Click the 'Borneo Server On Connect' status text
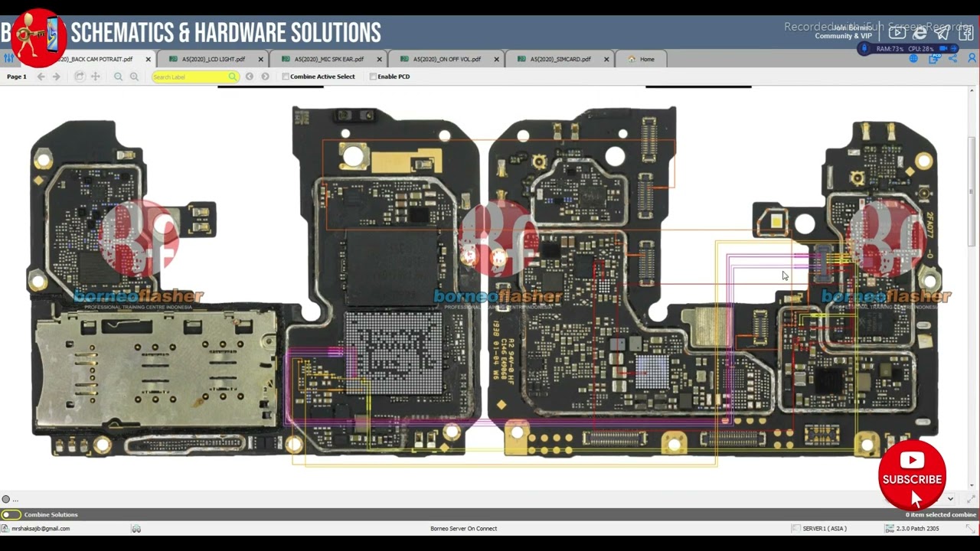The height and width of the screenshot is (551, 980). (464, 529)
